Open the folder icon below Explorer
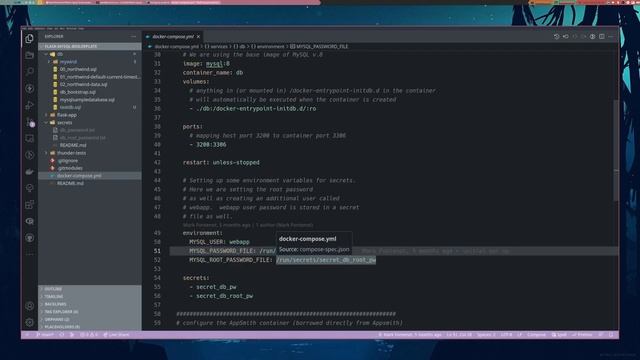Image resolution: width=640 pixels, height=360 pixels. (29, 55)
